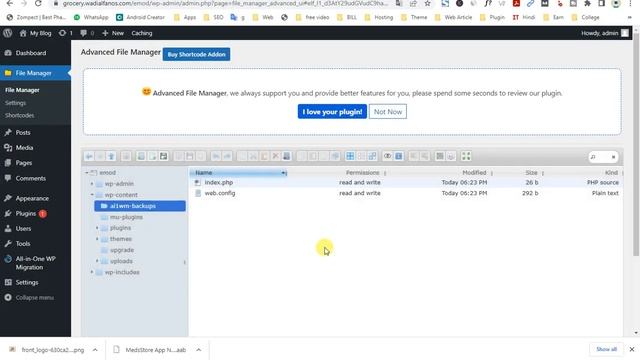Collapse the emod root folder
Screen dimensions: 640x360
pyautogui.click(x=87, y=173)
